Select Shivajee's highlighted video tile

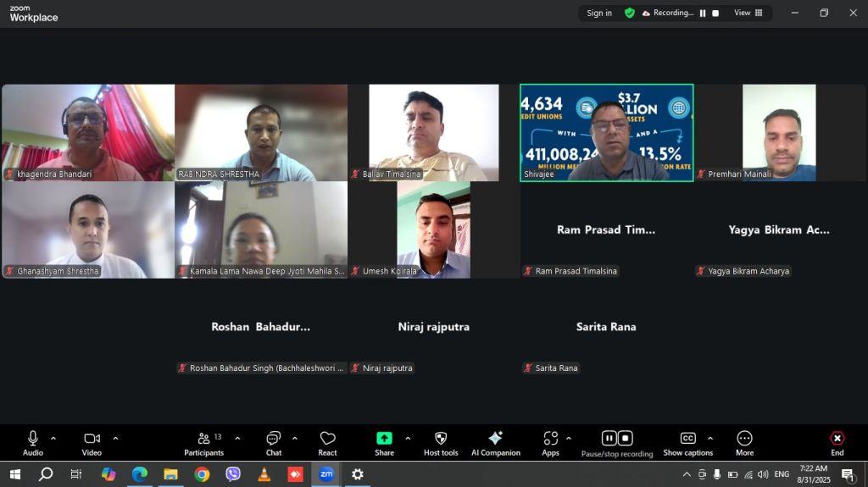[606, 132]
